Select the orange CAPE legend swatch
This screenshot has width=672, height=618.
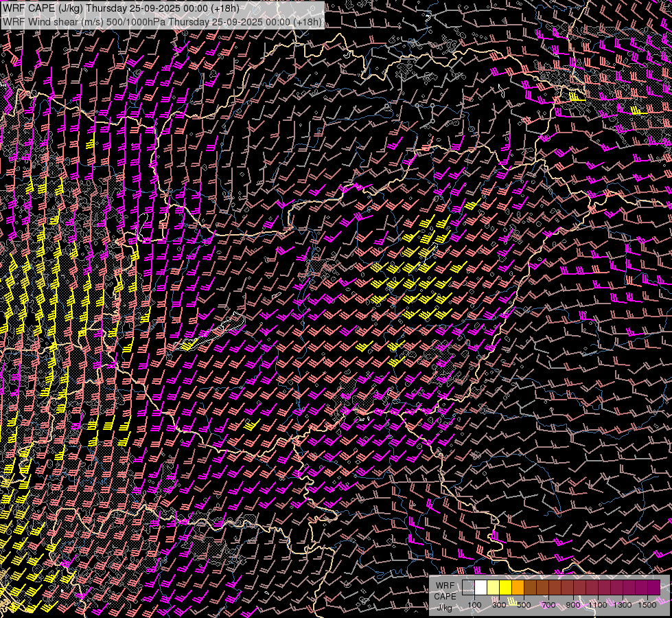tap(518, 587)
